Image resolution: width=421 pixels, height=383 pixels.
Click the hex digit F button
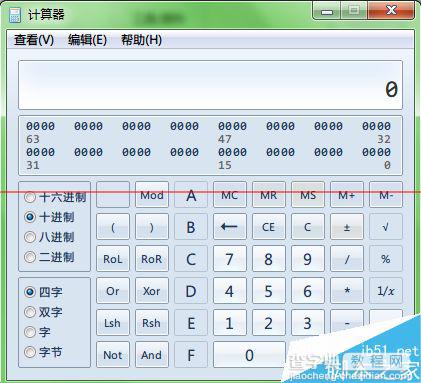click(x=191, y=355)
